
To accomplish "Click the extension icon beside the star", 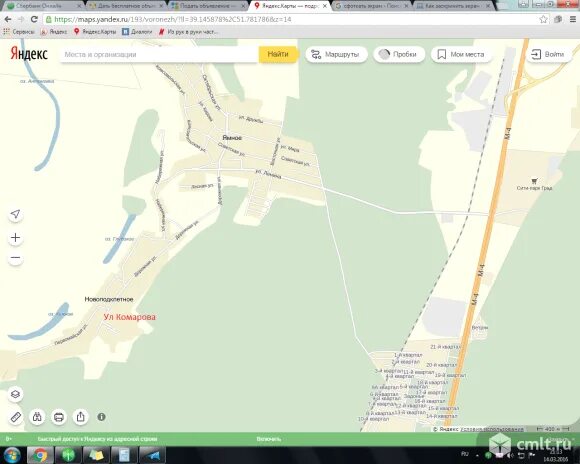I will point(558,19).
